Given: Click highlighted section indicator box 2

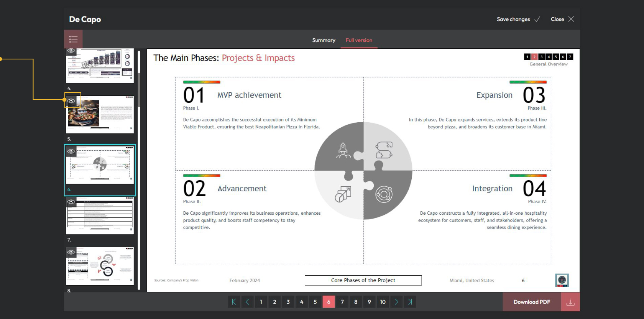Looking at the screenshot, I should click(x=534, y=57).
